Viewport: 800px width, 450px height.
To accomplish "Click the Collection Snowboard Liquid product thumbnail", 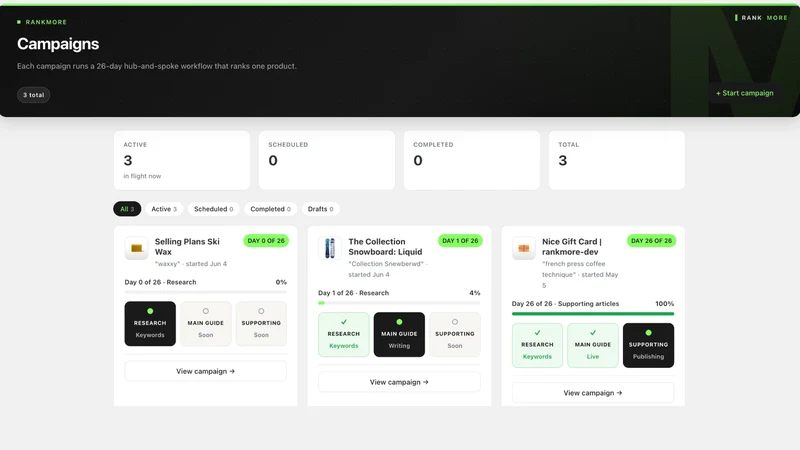I will 330,248.
